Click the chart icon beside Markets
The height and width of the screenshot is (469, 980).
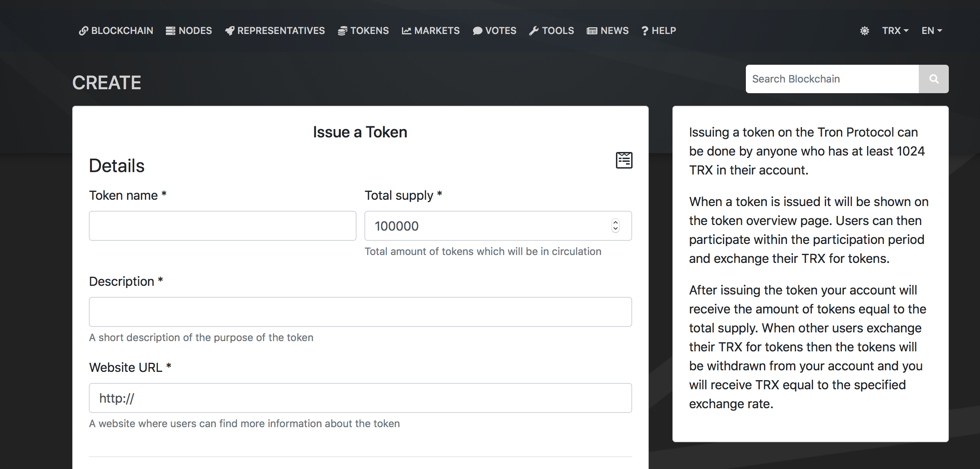point(406,31)
